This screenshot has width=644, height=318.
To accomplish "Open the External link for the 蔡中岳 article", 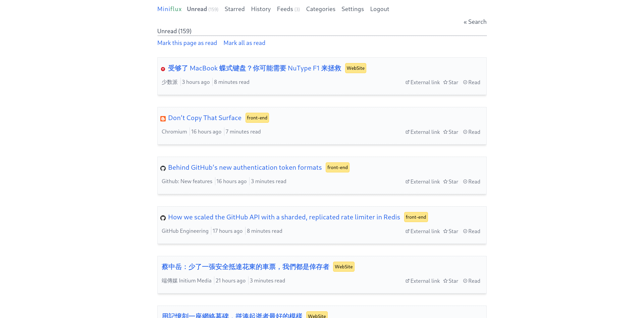I will tap(423, 281).
